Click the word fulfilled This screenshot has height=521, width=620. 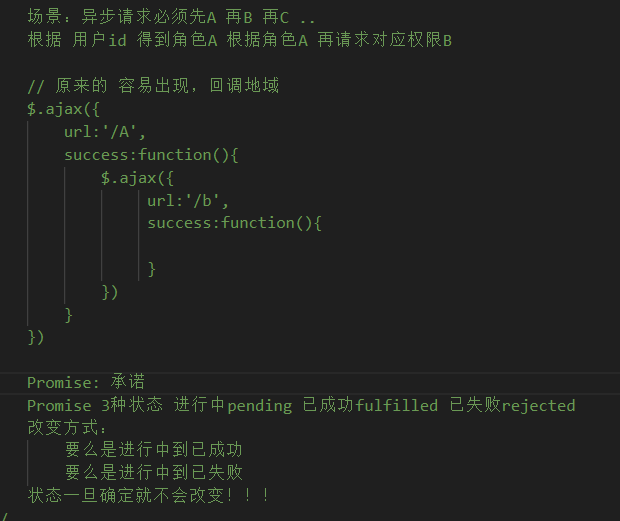396,406
